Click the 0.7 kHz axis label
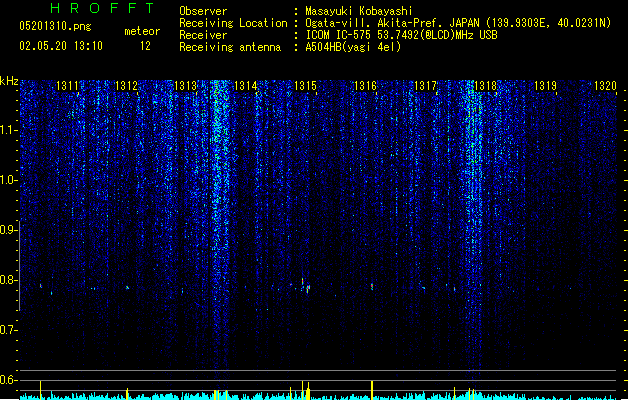This screenshot has height=400, width=629. tap(8, 330)
